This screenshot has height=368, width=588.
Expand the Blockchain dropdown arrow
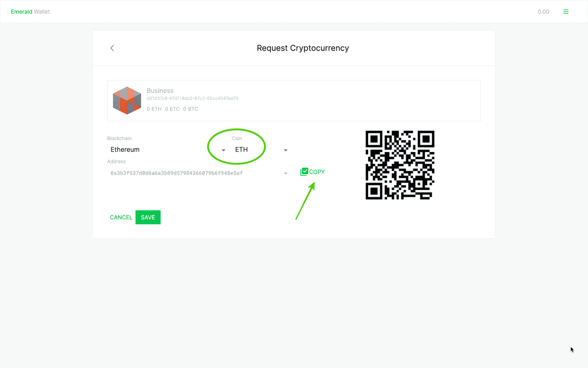[223, 150]
